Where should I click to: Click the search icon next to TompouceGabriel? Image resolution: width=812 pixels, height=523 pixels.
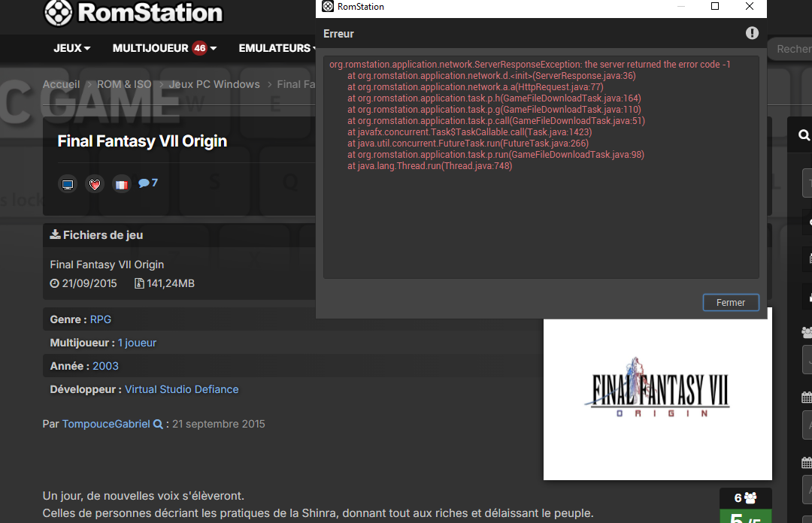pos(158,424)
